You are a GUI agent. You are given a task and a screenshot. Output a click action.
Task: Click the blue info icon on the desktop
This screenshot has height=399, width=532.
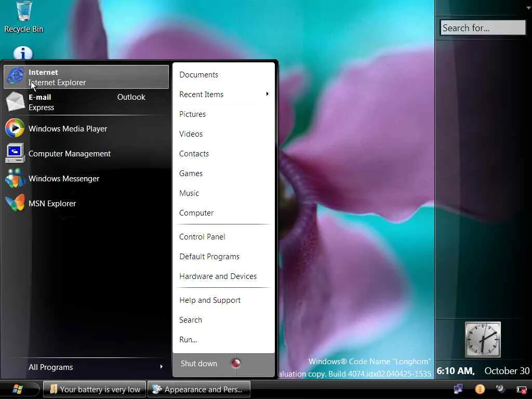[23, 53]
